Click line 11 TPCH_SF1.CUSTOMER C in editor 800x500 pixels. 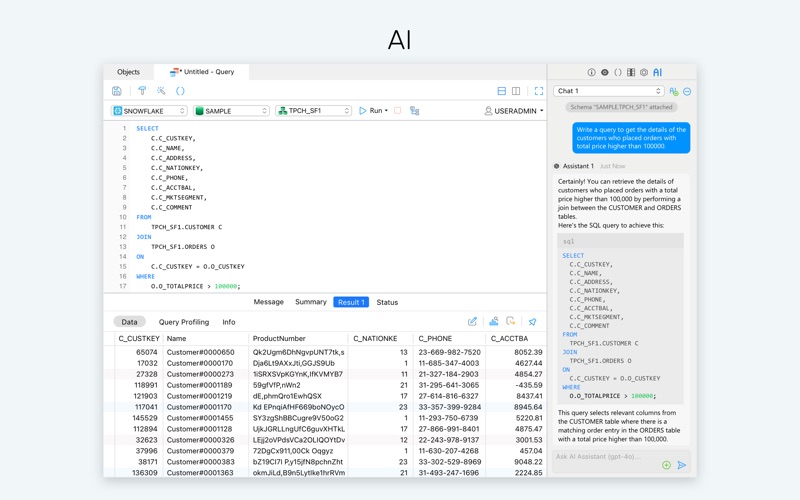(186, 227)
